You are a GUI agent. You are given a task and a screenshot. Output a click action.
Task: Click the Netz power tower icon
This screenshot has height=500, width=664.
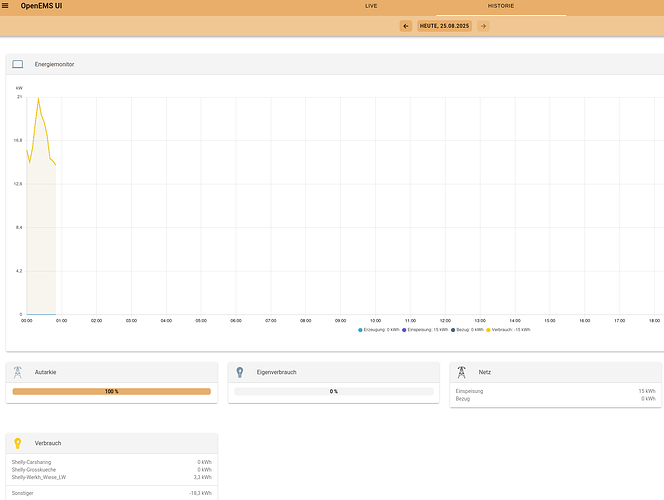(461, 372)
